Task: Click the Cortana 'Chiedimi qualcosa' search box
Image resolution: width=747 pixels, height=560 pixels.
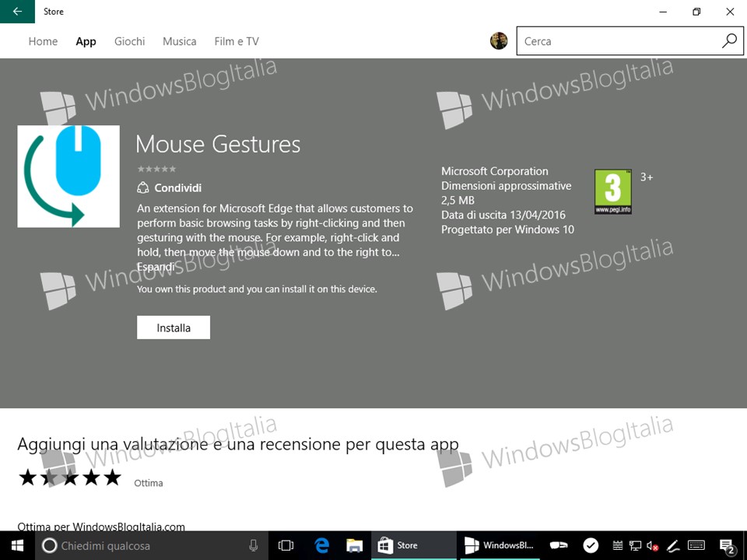Action: coord(152,546)
